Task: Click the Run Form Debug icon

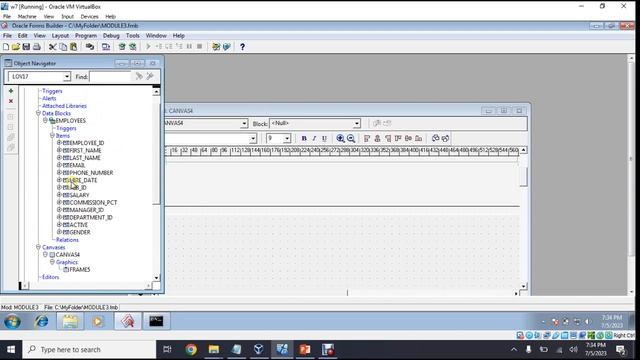Action: [x=133, y=47]
